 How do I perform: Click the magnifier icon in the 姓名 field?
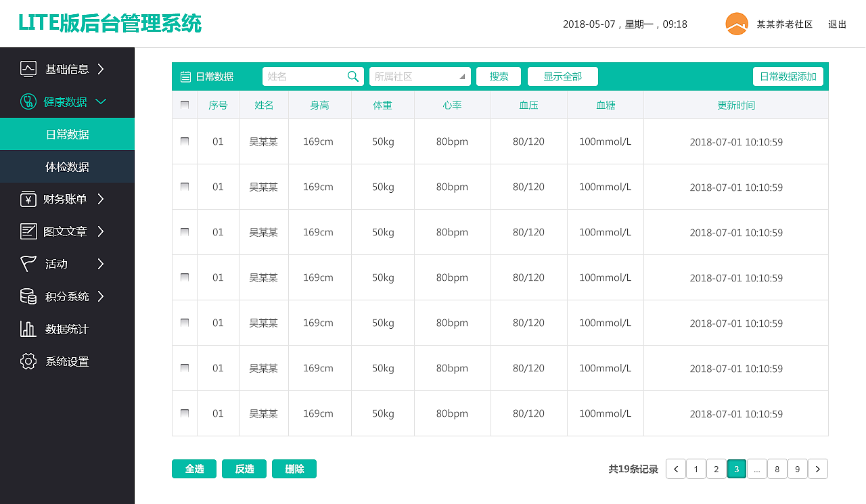(353, 76)
